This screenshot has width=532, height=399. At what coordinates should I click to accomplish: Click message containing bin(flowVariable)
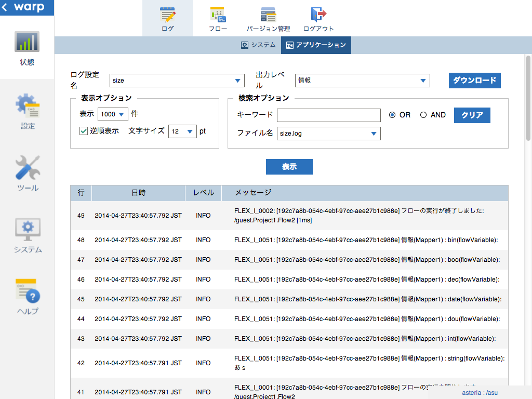[x=366, y=240]
